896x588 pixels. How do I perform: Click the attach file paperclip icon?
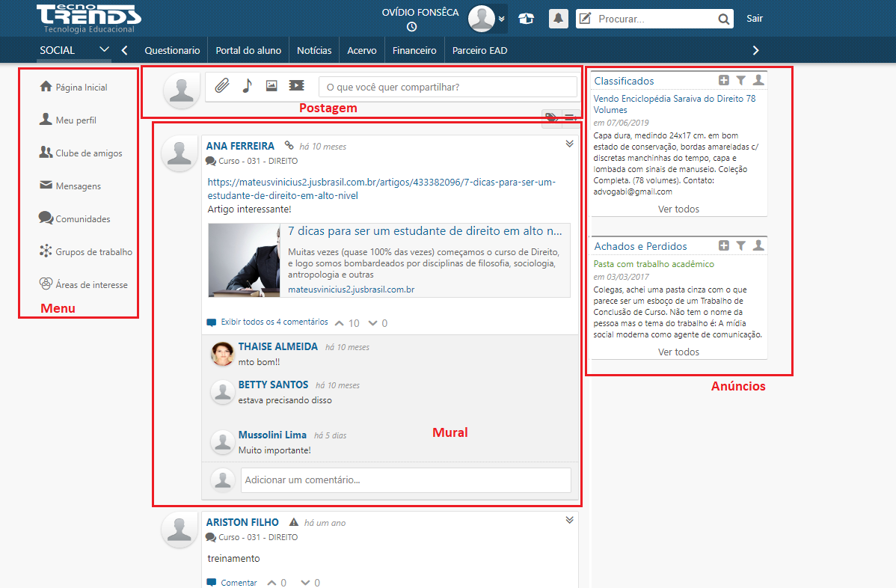pos(221,86)
